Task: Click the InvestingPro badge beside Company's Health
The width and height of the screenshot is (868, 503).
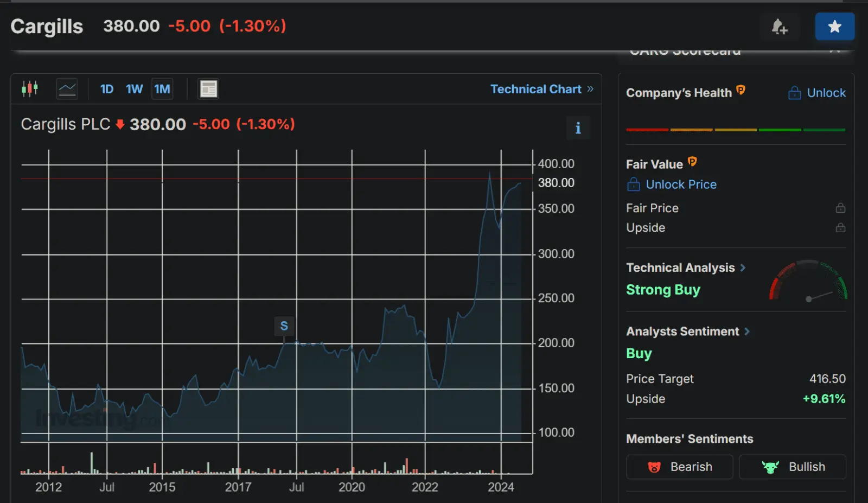Action: pos(741,90)
